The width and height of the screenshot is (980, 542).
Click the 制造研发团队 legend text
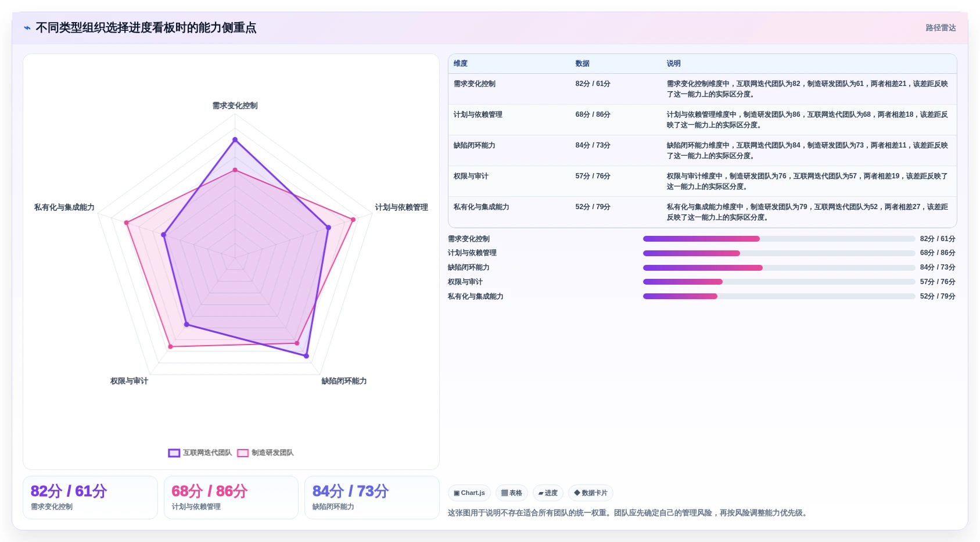pyautogui.click(x=272, y=453)
